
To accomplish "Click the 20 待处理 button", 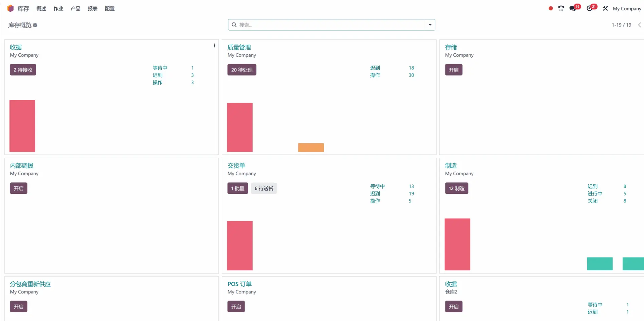I will (x=242, y=70).
